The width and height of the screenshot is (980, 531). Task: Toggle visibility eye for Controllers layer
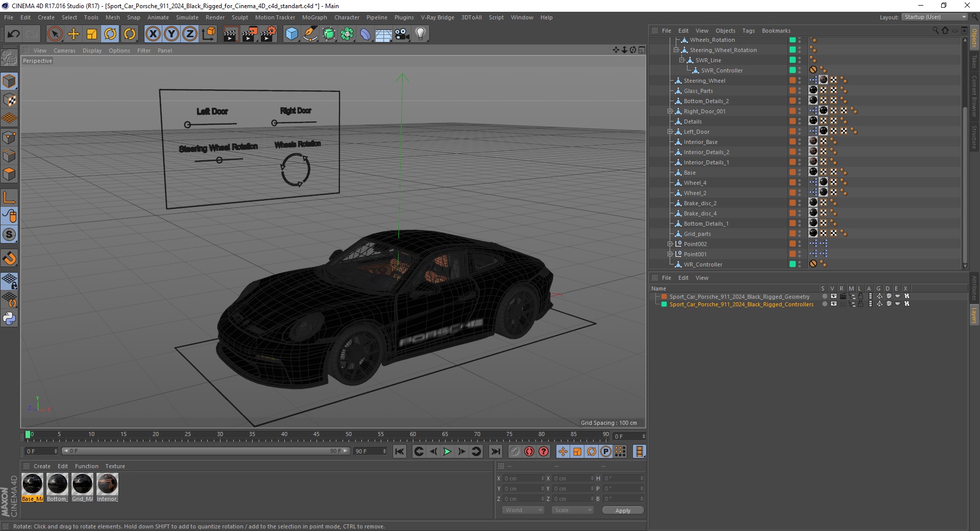pos(834,304)
